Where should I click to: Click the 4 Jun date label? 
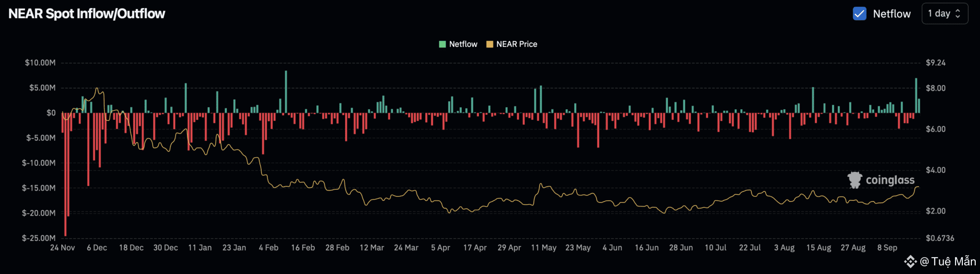coord(612,248)
